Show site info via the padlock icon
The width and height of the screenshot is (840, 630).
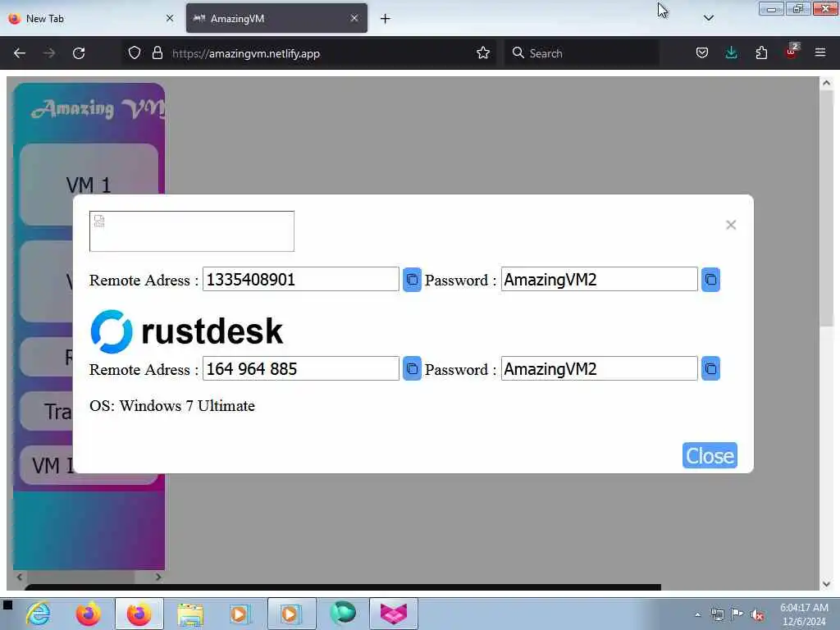click(x=157, y=53)
